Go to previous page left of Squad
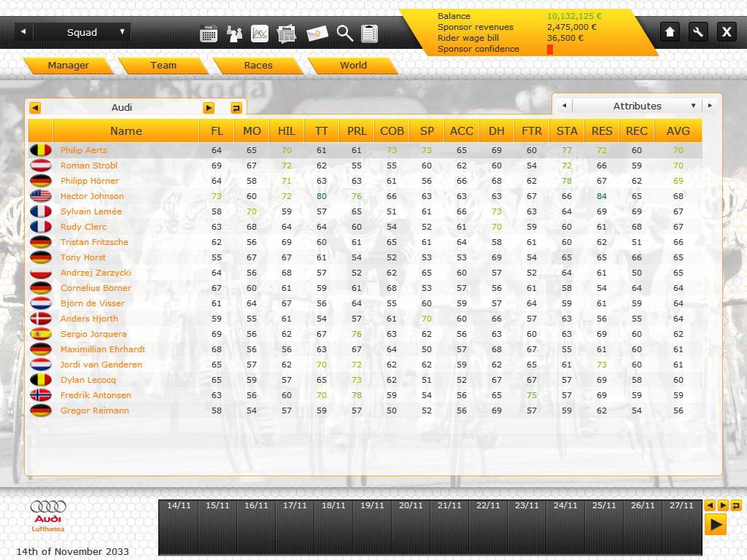 [x=23, y=32]
